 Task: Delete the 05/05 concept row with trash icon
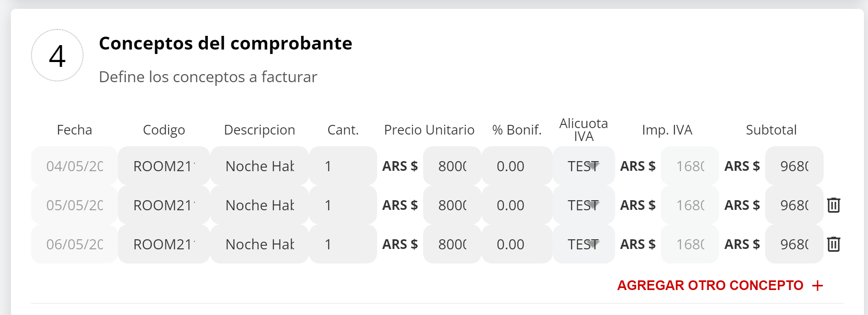point(834,205)
